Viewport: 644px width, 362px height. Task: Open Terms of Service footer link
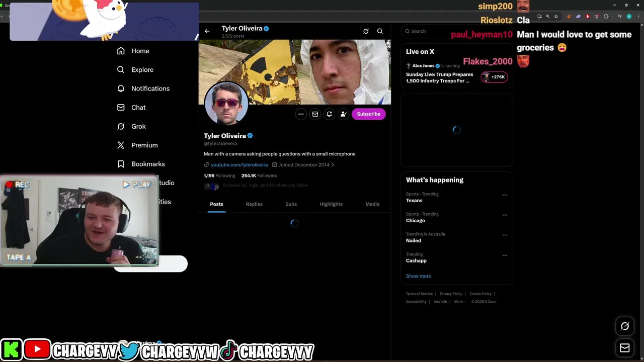[419, 294]
